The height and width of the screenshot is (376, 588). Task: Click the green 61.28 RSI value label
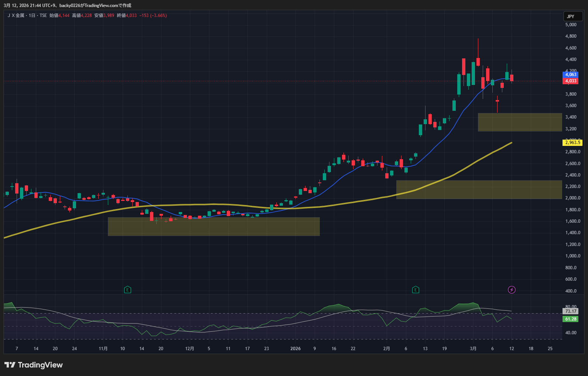click(571, 319)
